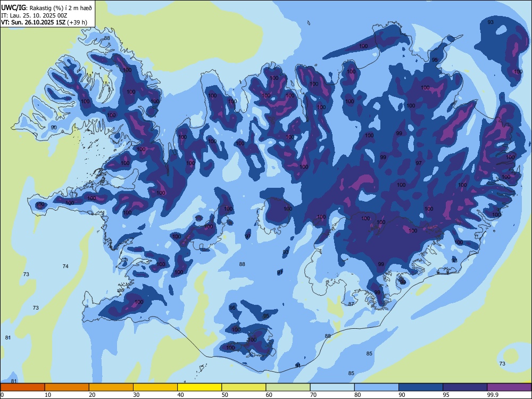
Task: Click the "99.9" label under the color bar
Action: tap(492, 395)
